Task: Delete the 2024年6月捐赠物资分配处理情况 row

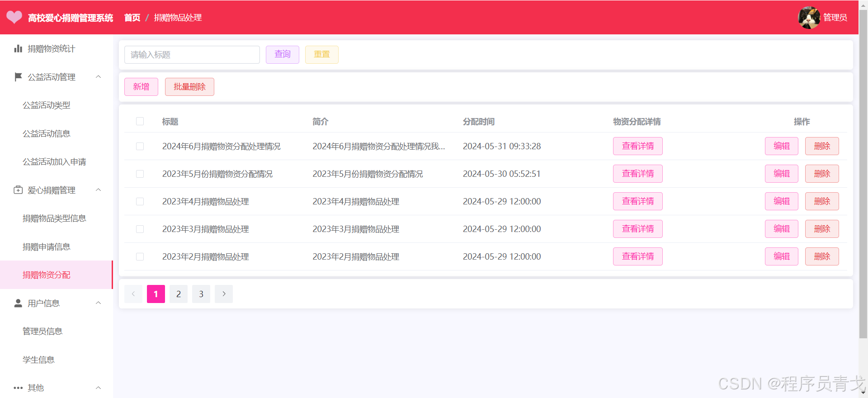Action: (822, 146)
